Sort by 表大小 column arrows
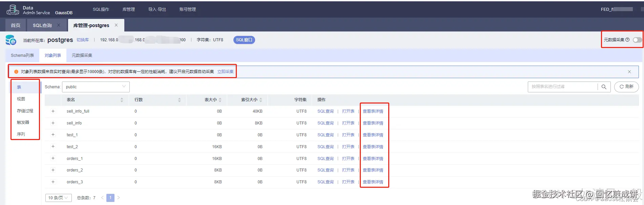Image resolution: width=644 pixels, height=205 pixels. (220, 100)
